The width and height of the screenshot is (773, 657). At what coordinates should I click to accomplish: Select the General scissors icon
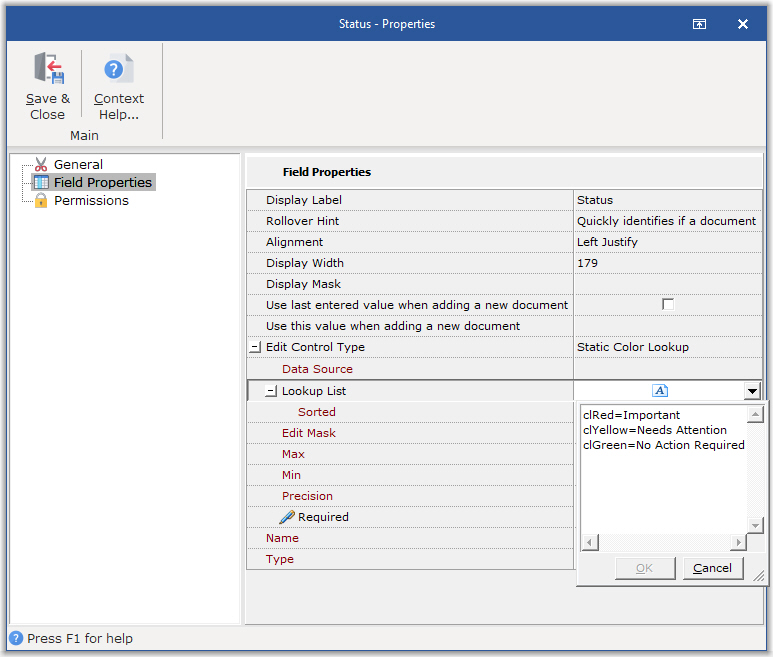tap(41, 164)
